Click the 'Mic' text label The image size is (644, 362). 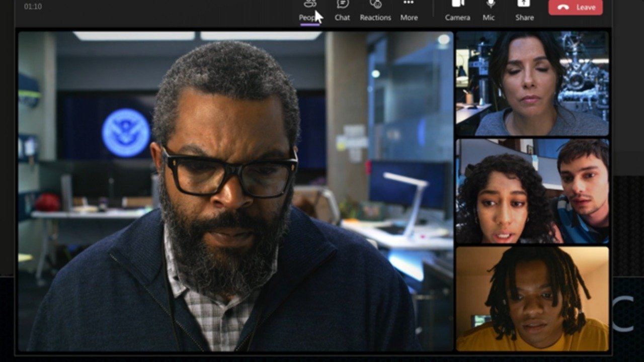click(x=489, y=18)
